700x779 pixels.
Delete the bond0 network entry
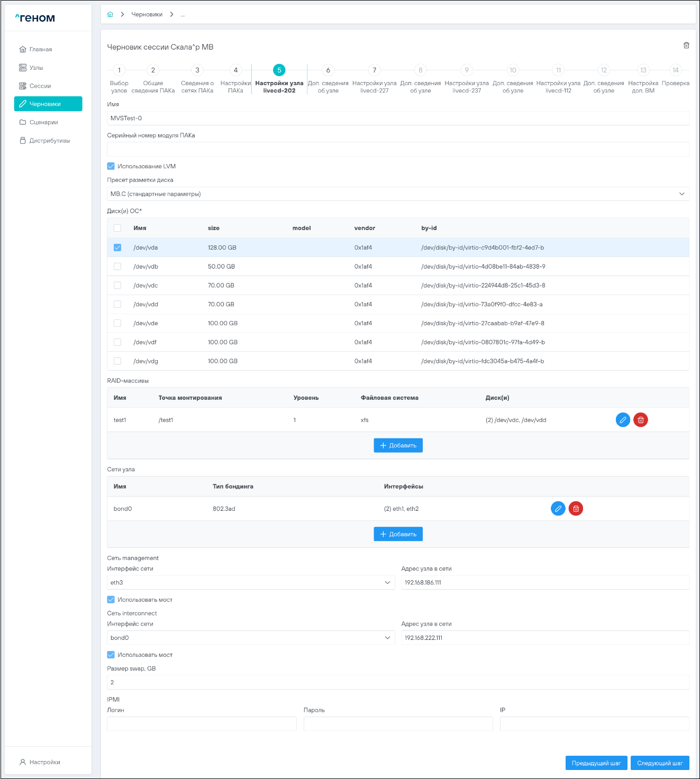point(576,509)
